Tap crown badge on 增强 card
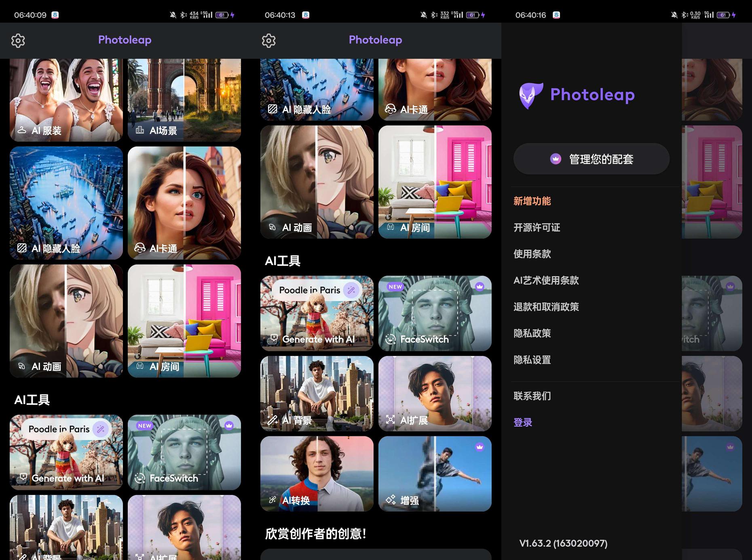This screenshot has width=752, height=560. [480, 447]
